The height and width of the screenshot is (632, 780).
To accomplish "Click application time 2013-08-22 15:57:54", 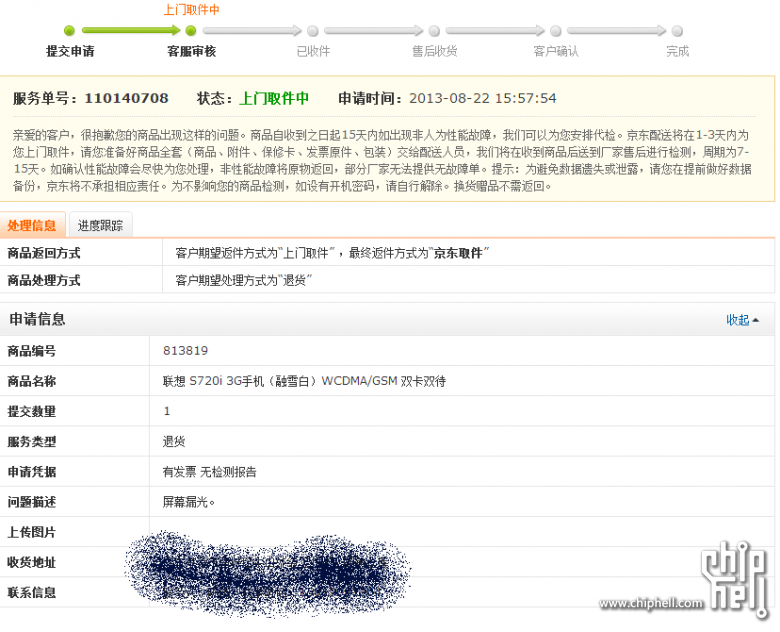I will (x=483, y=98).
